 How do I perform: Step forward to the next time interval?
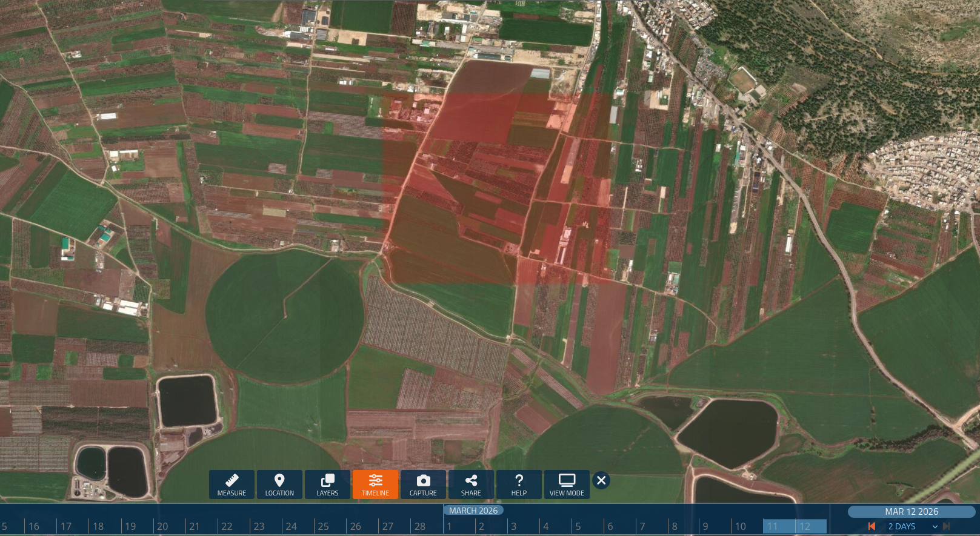947,526
